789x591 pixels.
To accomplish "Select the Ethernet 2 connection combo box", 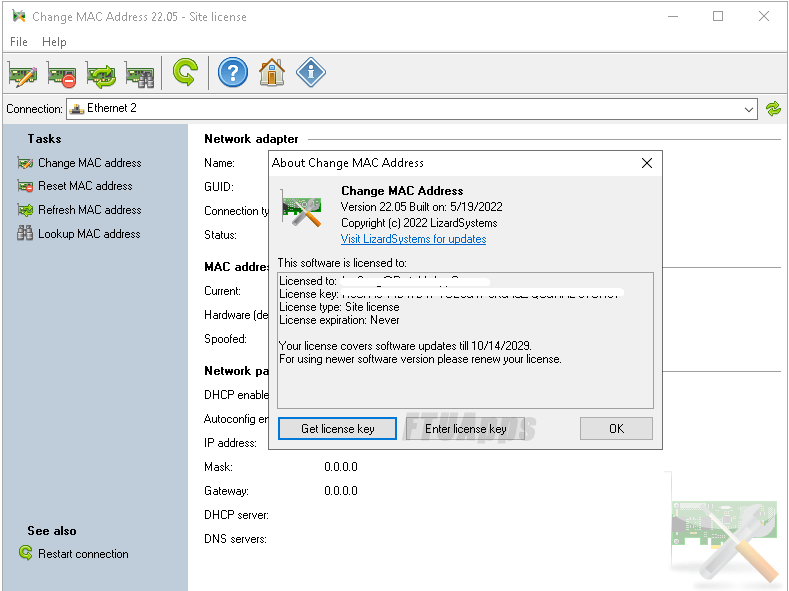I will (412, 109).
